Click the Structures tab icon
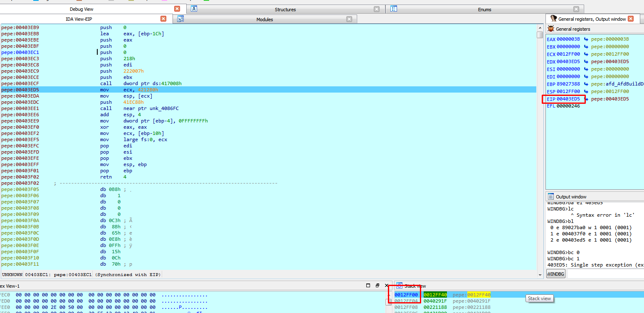The height and width of the screenshot is (313, 644). pyautogui.click(x=194, y=9)
